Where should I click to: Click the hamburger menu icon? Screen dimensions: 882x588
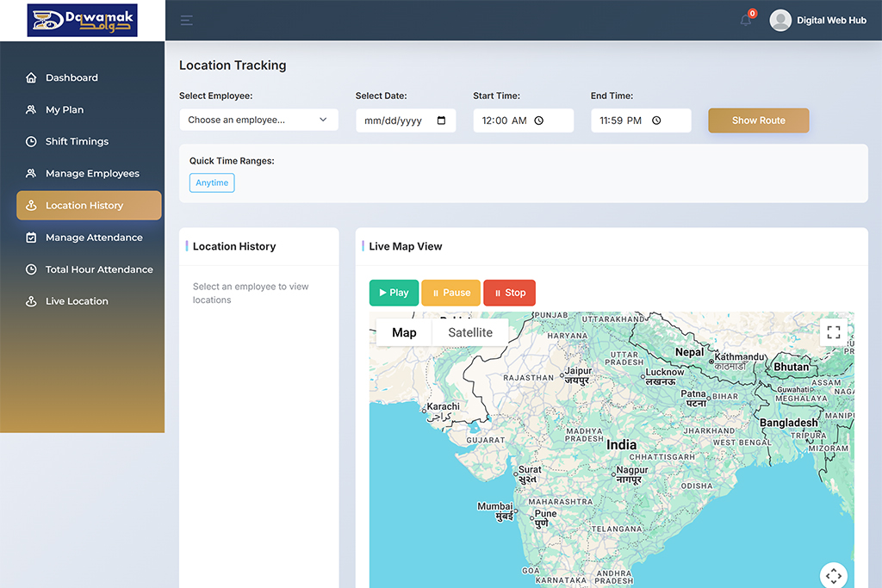(186, 20)
